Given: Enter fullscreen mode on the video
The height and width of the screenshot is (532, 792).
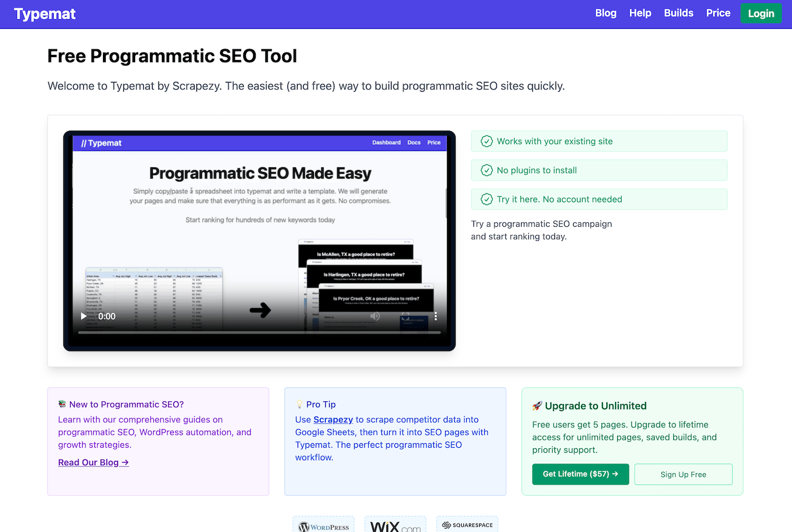Looking at the screenshot, I should coord(406,316).
